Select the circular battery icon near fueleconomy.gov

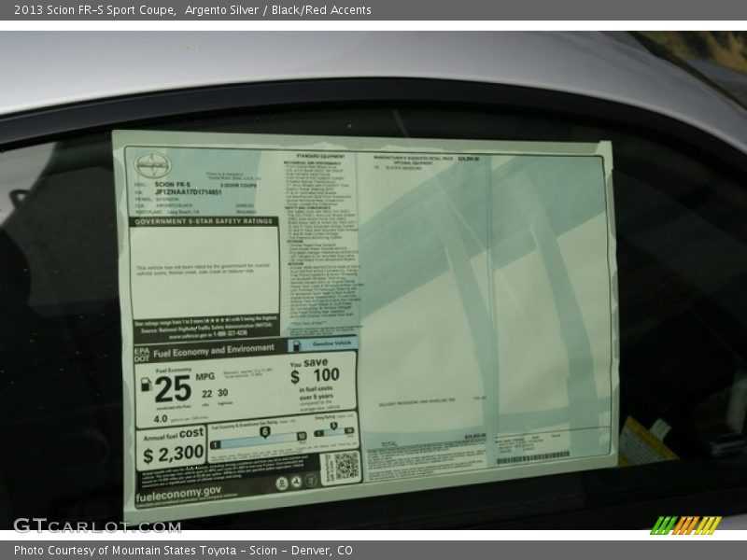[282, 481]
